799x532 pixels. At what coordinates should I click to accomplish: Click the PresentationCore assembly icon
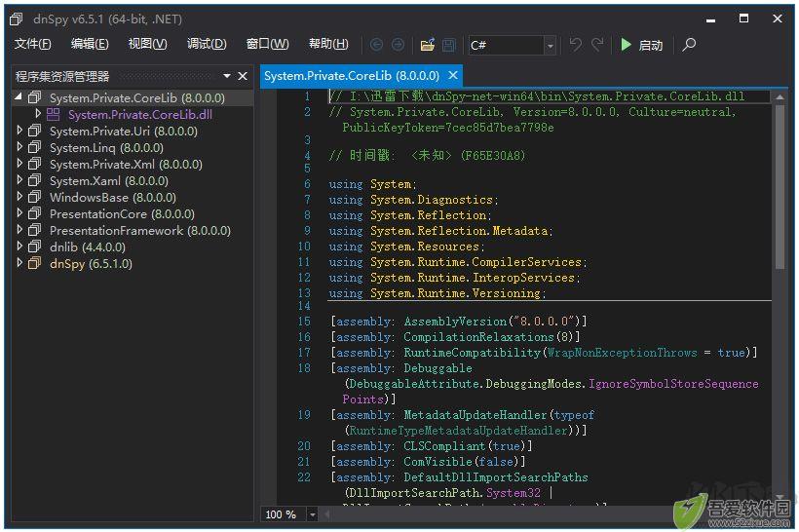[x=35, y=213]
